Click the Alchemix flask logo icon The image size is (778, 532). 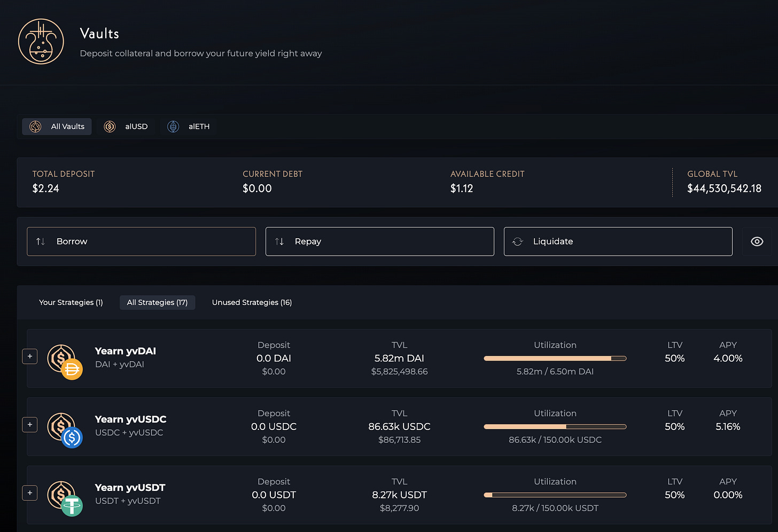(41, 42)
